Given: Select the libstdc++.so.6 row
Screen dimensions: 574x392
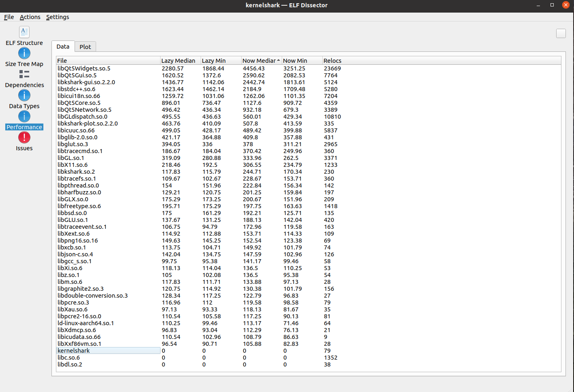Looking at the screenshot, I should click(308, 89).
